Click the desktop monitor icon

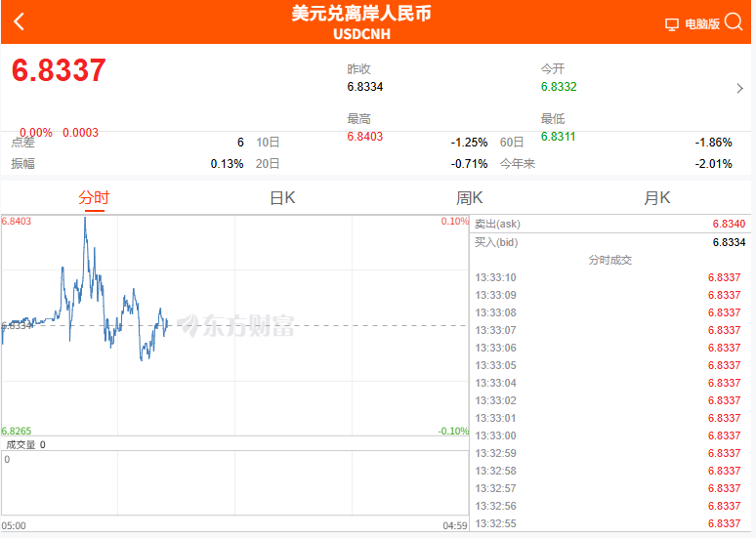coord(672,24)
